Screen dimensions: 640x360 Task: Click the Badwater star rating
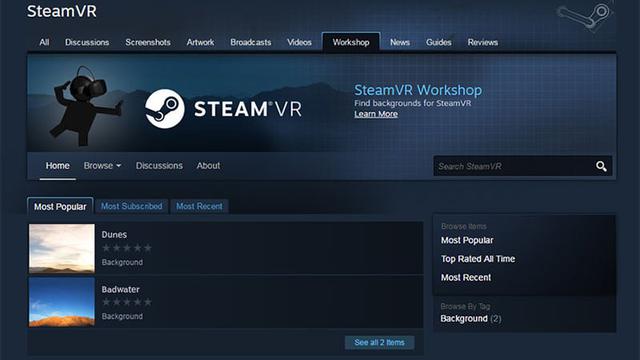(127, 302)
